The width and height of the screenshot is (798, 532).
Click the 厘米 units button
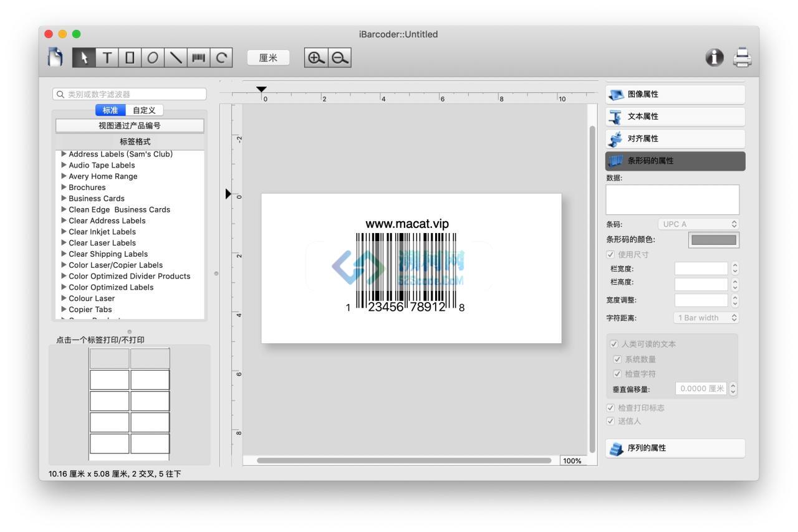(268, 58)
